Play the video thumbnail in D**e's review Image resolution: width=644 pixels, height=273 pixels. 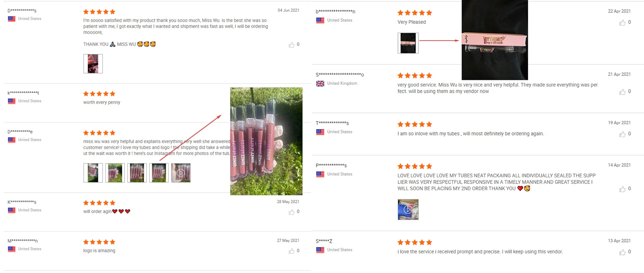[x=181, y=173]
